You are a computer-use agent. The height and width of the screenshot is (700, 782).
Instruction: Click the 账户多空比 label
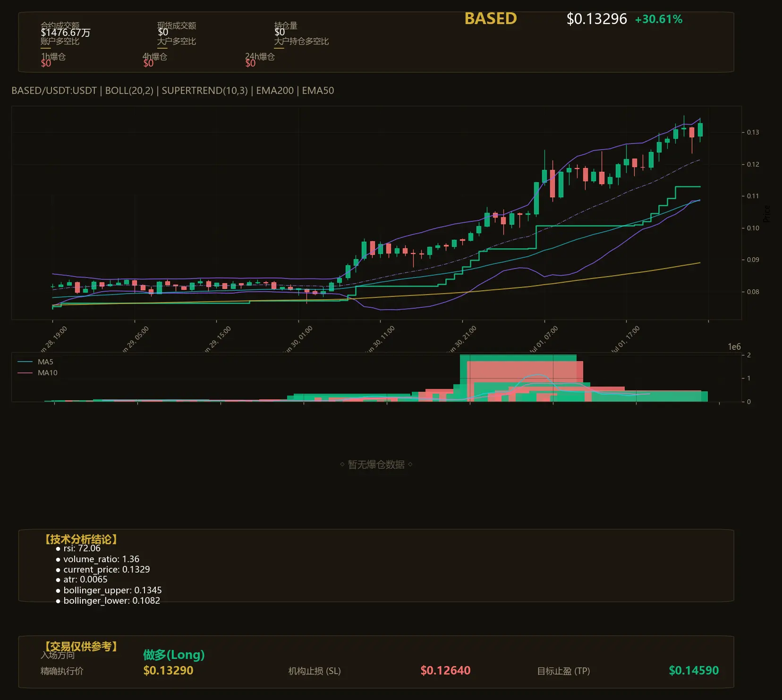click(x=60, y=42)
